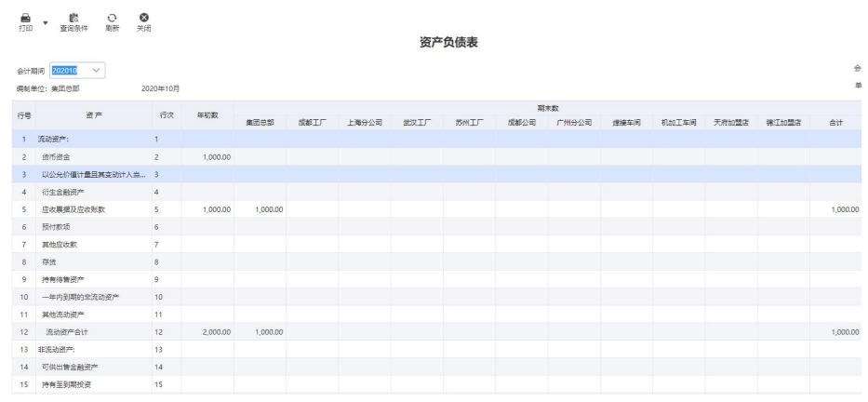Click the 资产 column header
This screenshot has width=868, height=402.
(94, 114)
